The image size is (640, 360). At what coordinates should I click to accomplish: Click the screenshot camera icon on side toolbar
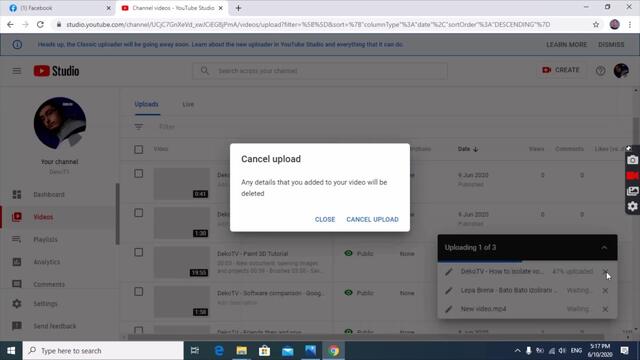point(633,160)
